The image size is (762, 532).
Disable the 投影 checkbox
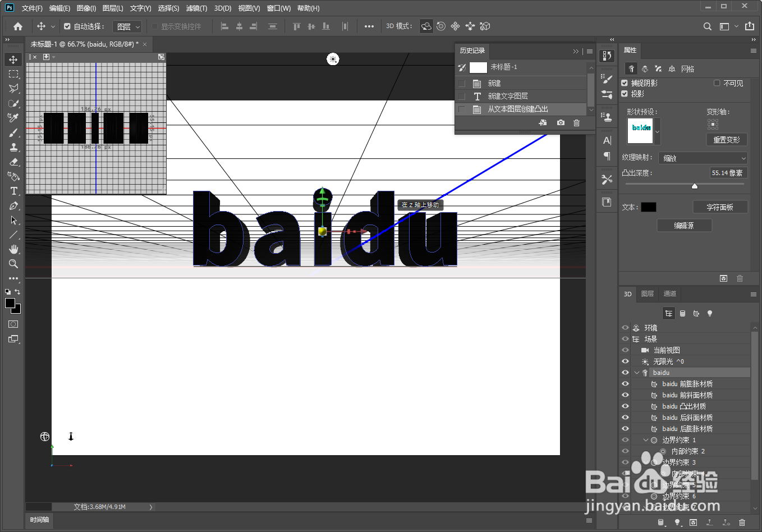point(625,94)
